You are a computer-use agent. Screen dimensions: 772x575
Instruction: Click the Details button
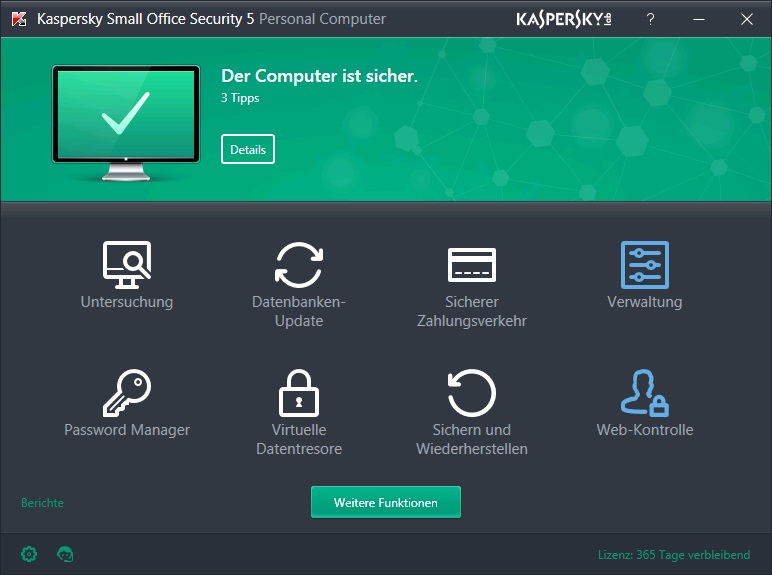pos(248,150)
